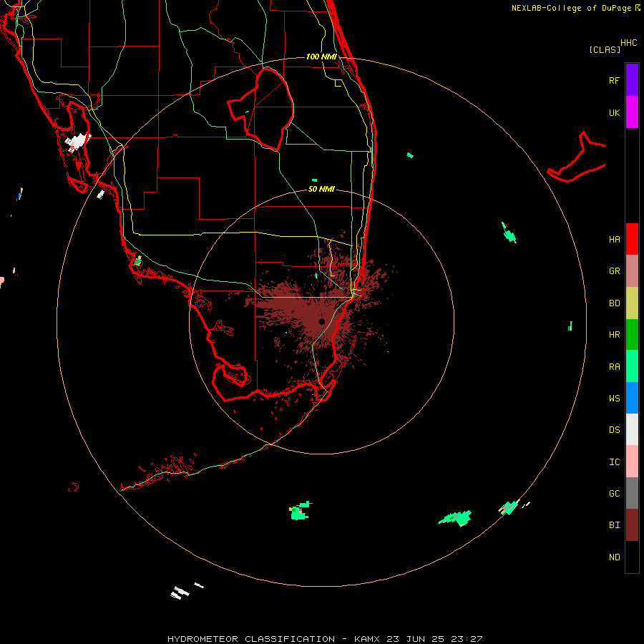Screen dimensions: 644x644
Task: Click the WS blue legend swatch
Action: (x=632, y=398)
